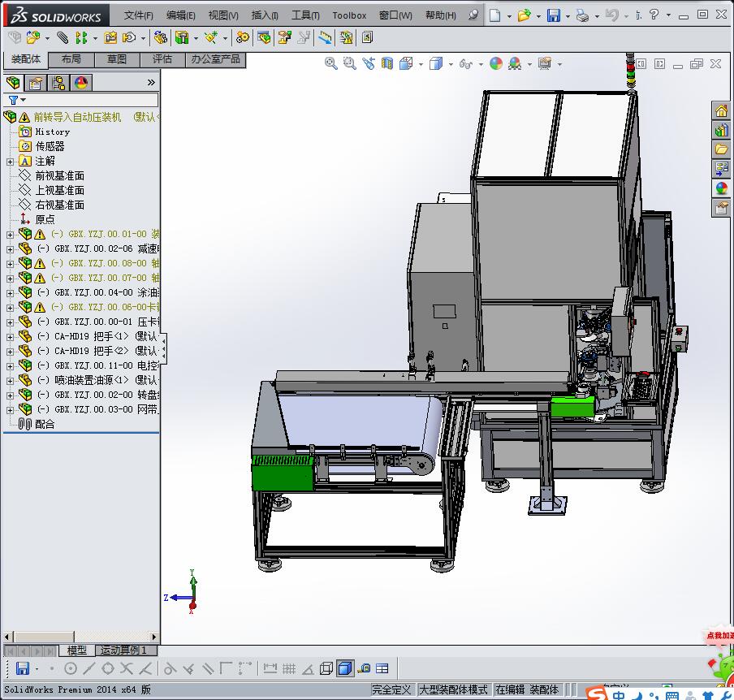
Task: Switch to the PropertyManager tab icon
Action: pos(36,83)
